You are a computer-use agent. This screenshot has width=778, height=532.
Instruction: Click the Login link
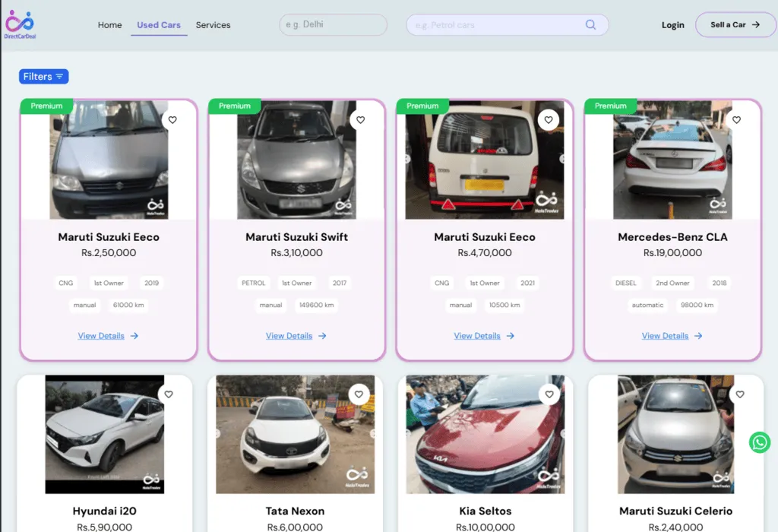point(673,25)
